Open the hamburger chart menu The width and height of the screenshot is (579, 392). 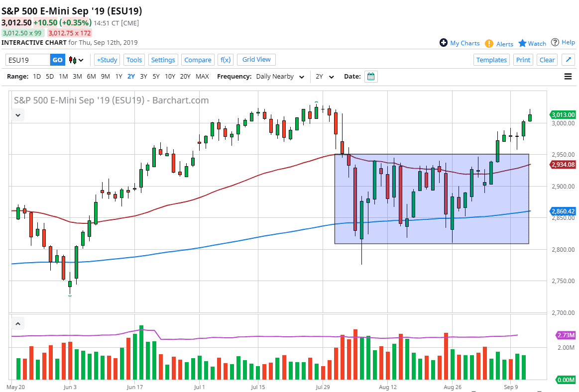click(x=568, y=77)
